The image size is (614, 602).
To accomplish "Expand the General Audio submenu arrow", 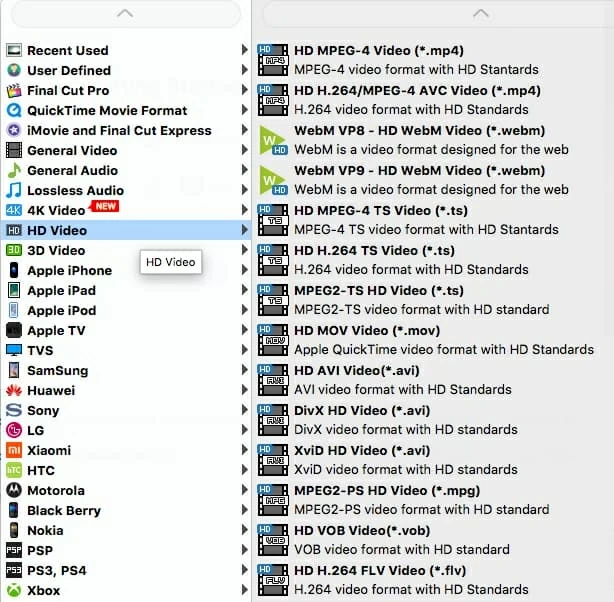I will click(x=244, y=170).
